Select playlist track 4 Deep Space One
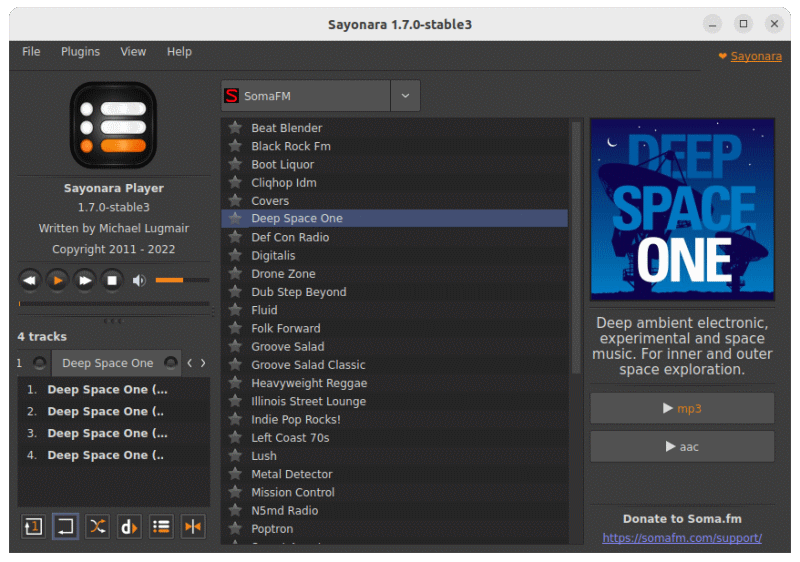Image resolution: width=800 pixels, height=562 pixels. click(x=114, y=455)
